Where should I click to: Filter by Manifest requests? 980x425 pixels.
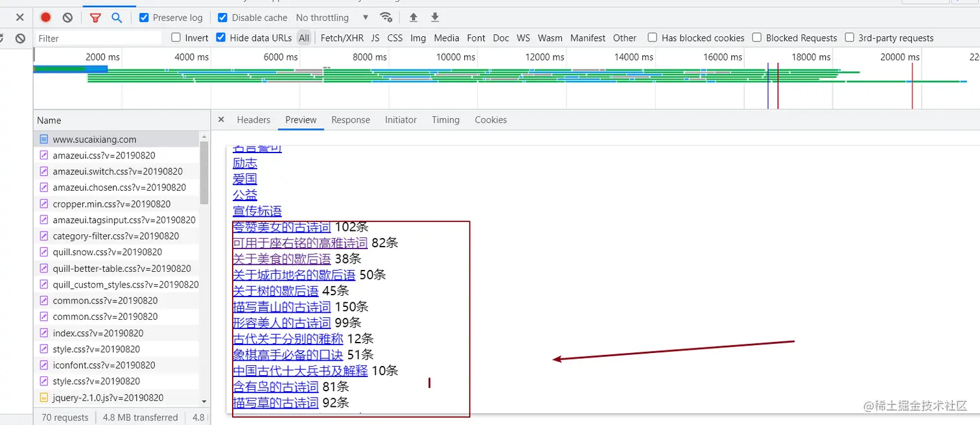click(x=588, y=38)
